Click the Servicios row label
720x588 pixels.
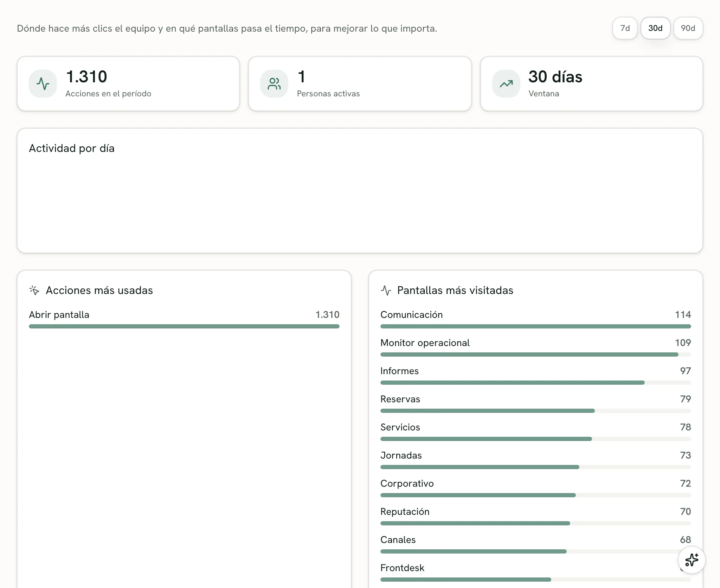[400, 427]
